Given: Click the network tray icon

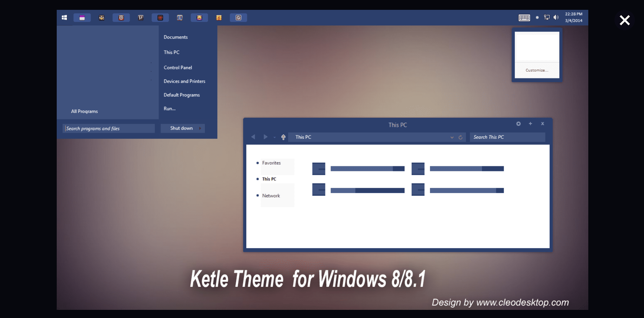Looking at the screenshot, I should pyautogui.click(x=547, y=17).
